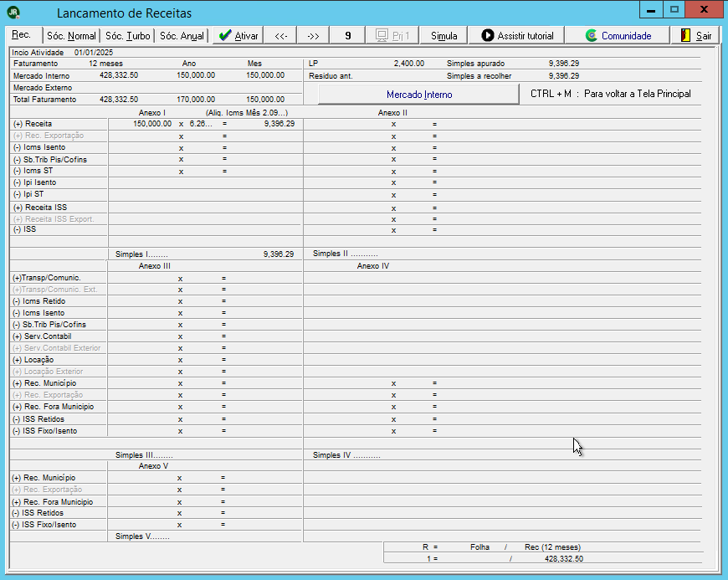
Task: Select the (-) ISS row label
Action: coord(24,229)
